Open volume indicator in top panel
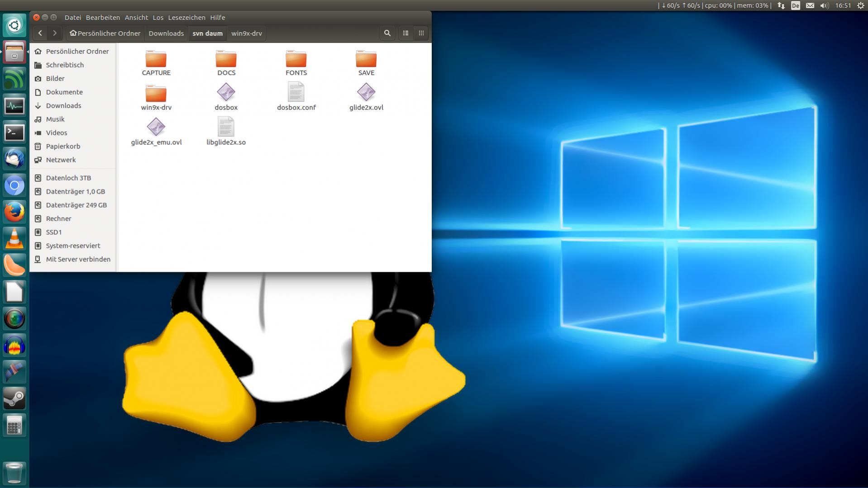The width and height of the screenshot is (868, 488). click(x=824, y=5)
